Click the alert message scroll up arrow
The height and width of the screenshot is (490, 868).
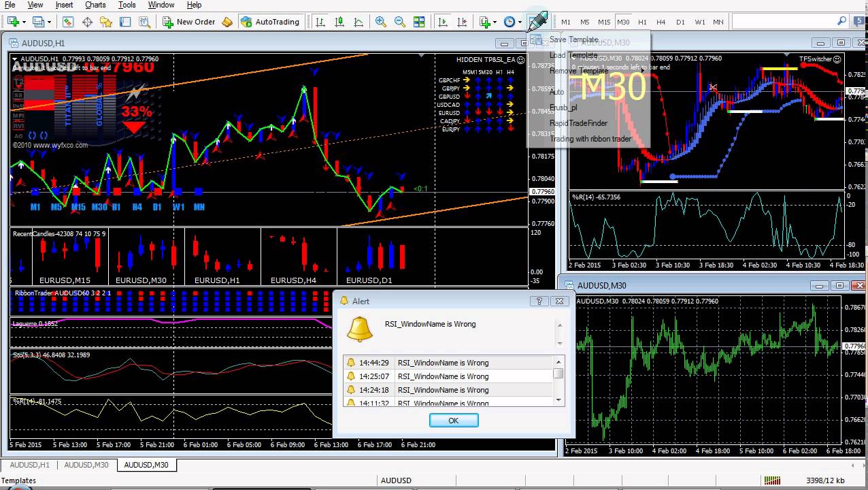pyautogui.click(x=560, y=325)
